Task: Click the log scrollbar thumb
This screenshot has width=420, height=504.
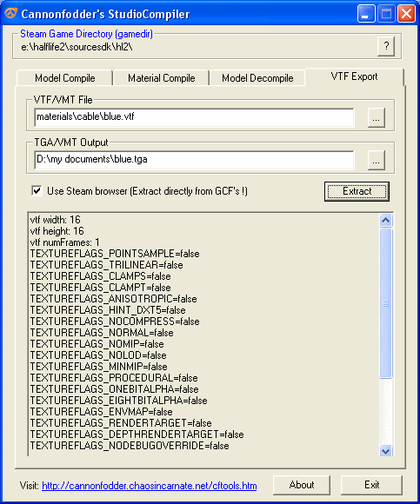Action: tap(385, 303)
